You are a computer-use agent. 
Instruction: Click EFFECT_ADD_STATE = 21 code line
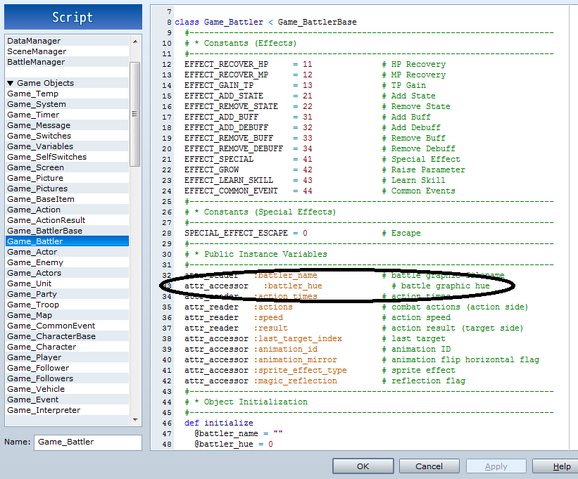coord(248,96)
